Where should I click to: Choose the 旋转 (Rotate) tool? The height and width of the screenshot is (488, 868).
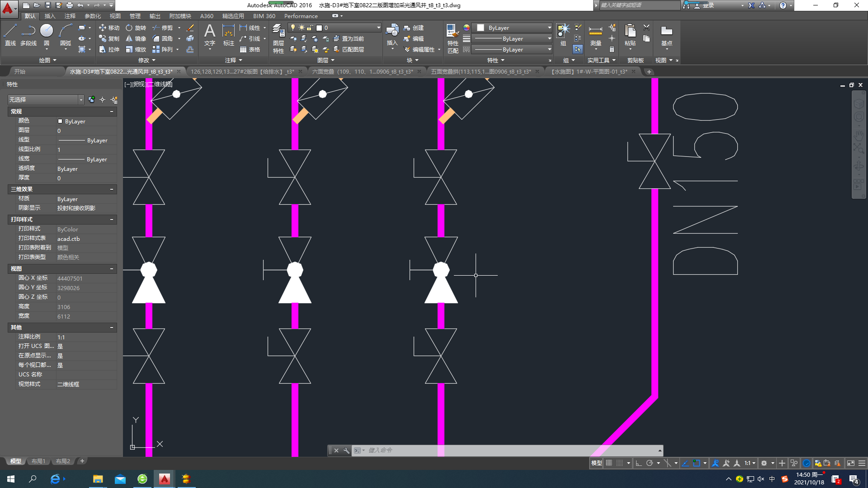click(x=136, y=28)
